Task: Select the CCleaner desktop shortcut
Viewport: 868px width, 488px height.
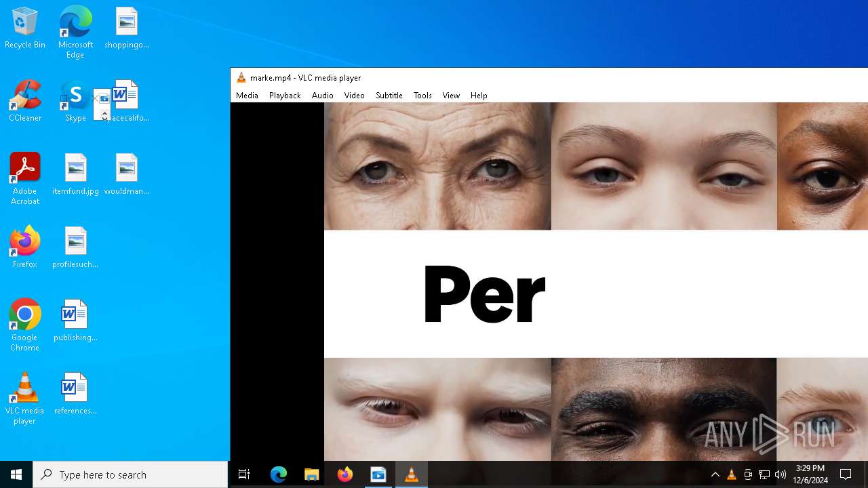Action: [x=25, y=102]
